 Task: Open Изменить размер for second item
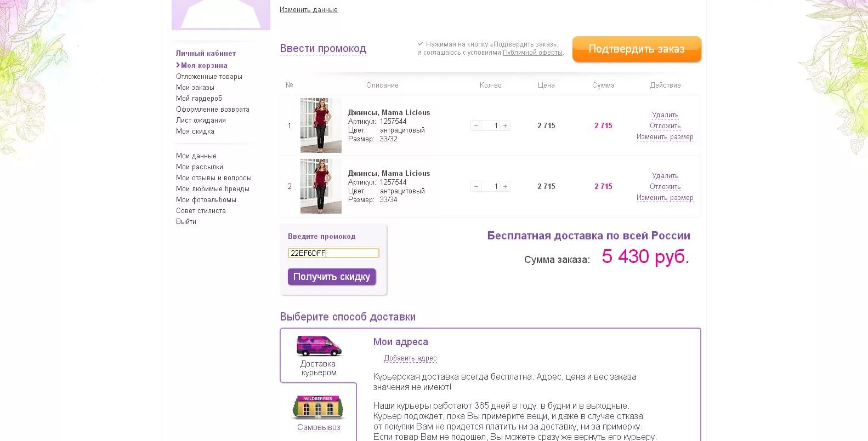tap(665, 198)
